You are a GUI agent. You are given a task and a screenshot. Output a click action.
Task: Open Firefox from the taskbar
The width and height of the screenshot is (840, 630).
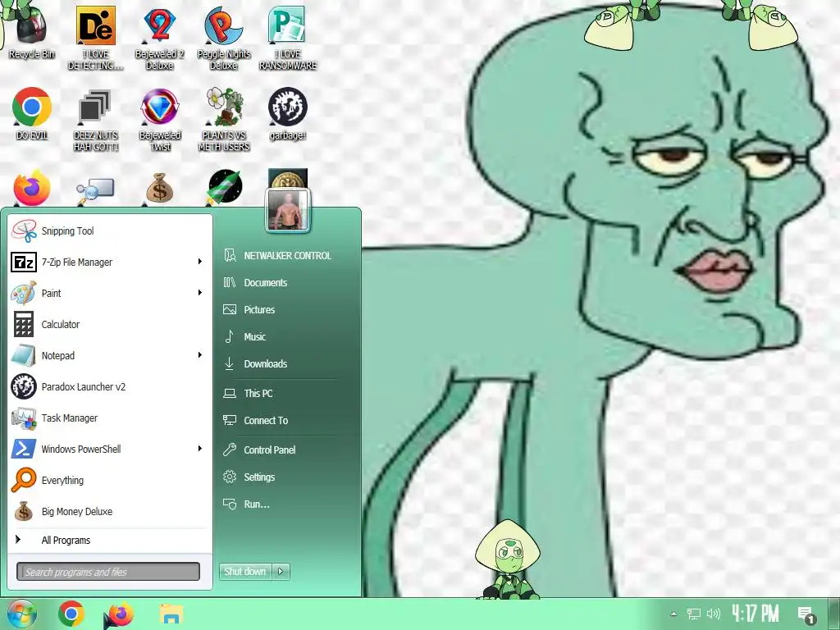click(120, 614)
